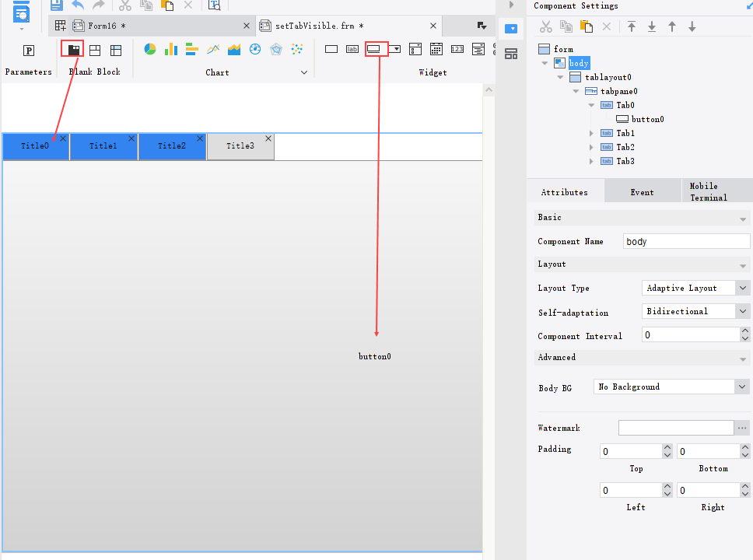
Task: Insert a gauge chart
Action: [255, 49]
